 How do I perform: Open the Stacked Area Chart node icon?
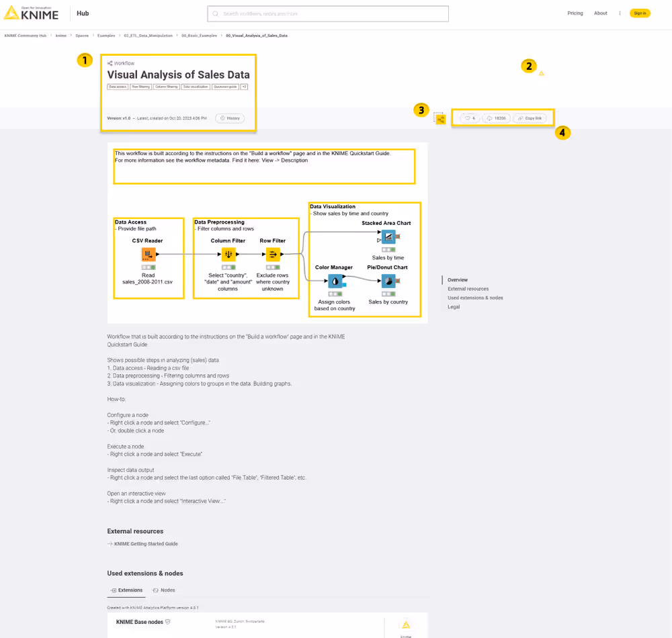[x=388, y=236]
